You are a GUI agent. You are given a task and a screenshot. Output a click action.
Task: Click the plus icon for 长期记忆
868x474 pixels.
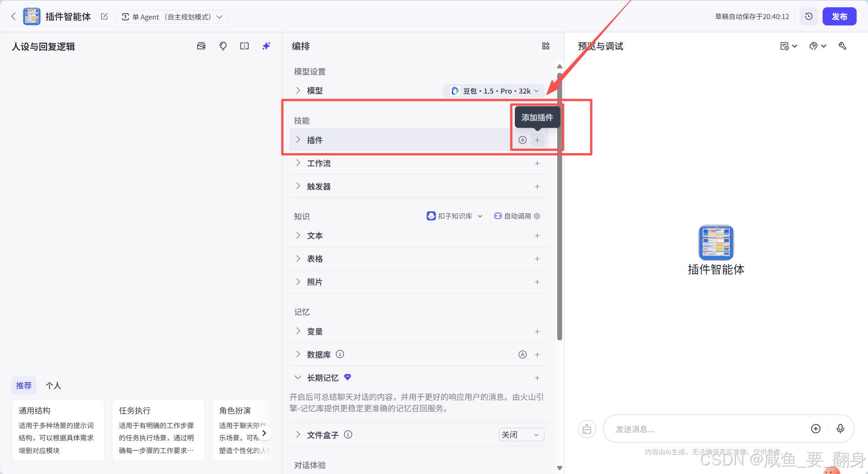coord(537,378)
